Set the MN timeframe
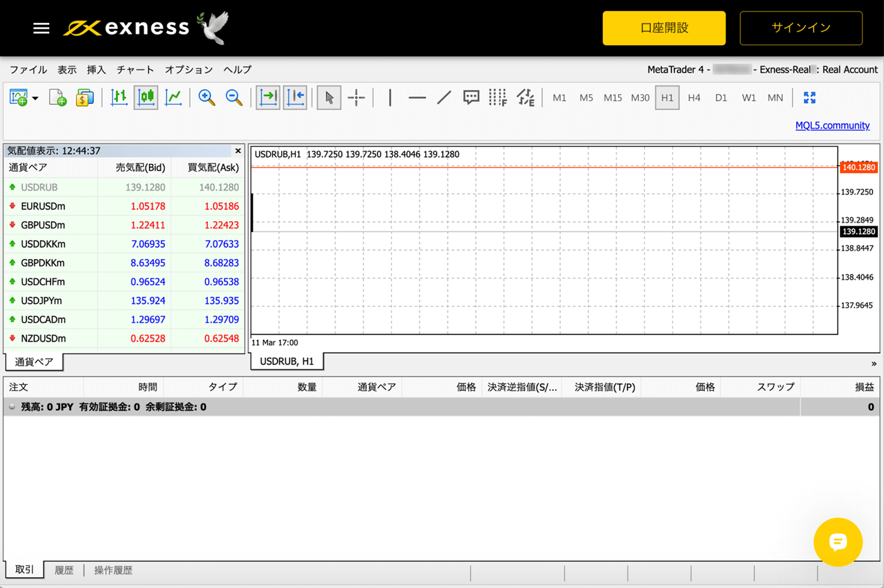The width and height of the screenshot is (884, 588). coord(775,98)
